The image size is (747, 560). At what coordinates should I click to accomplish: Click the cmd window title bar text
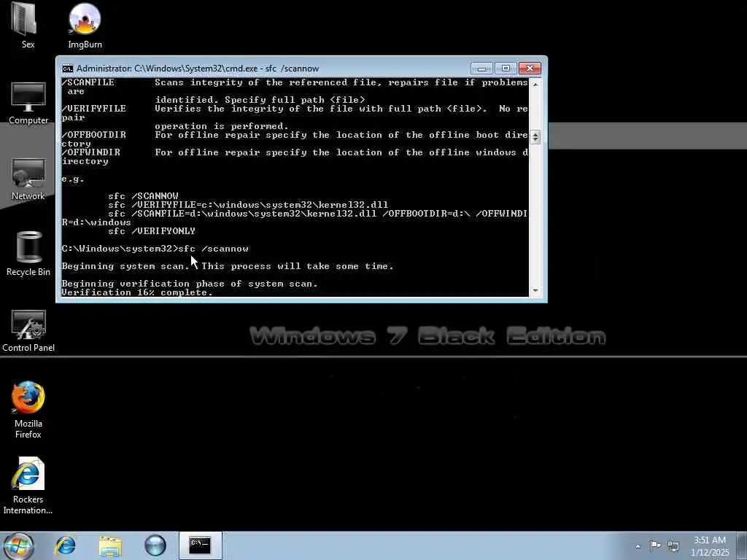pyautogui.click(x=198, y=69)
